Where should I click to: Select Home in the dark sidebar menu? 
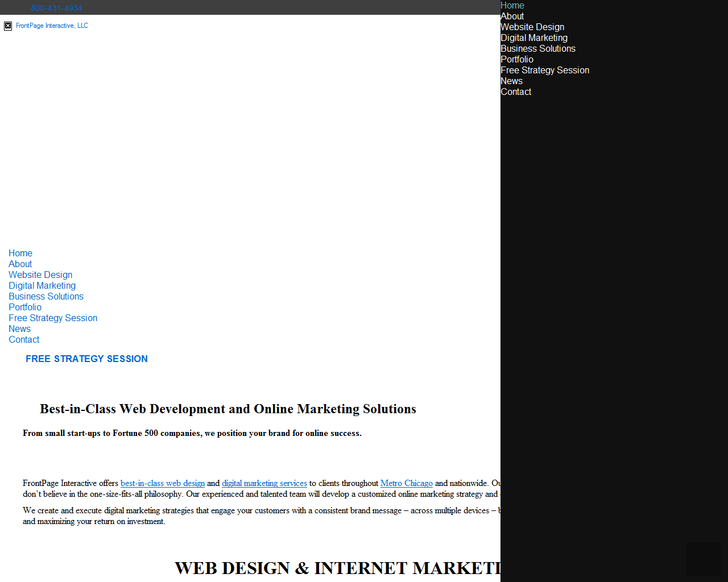point(512,6)
